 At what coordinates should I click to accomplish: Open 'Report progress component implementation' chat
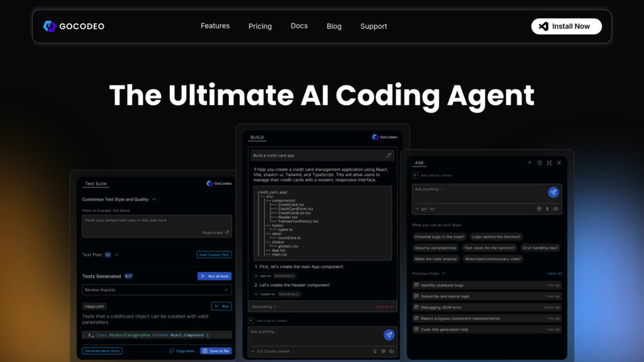point(487,319)
